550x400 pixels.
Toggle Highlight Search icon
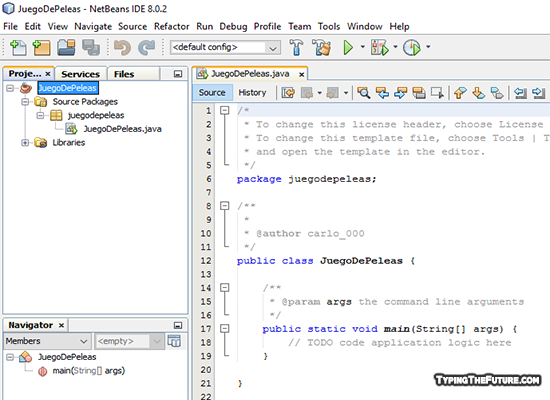click(x=419, y=93)
